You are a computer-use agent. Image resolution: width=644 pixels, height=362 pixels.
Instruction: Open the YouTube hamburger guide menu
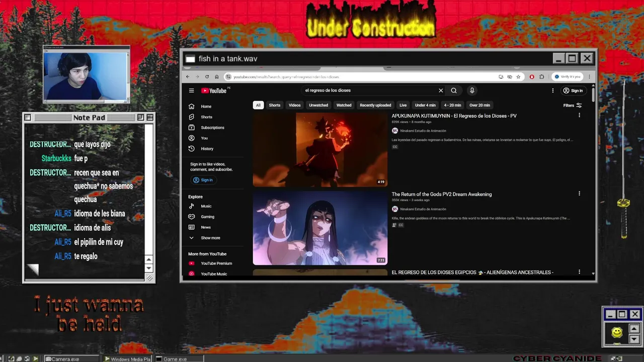click(191, 90)
